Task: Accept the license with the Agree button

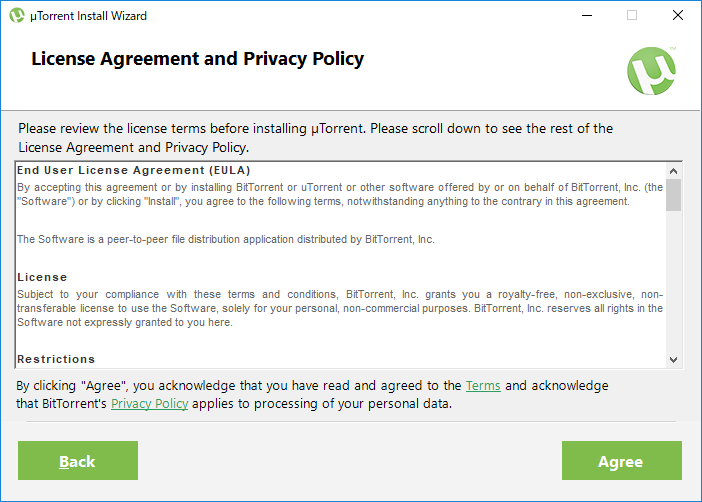Action: coord(622,460)
